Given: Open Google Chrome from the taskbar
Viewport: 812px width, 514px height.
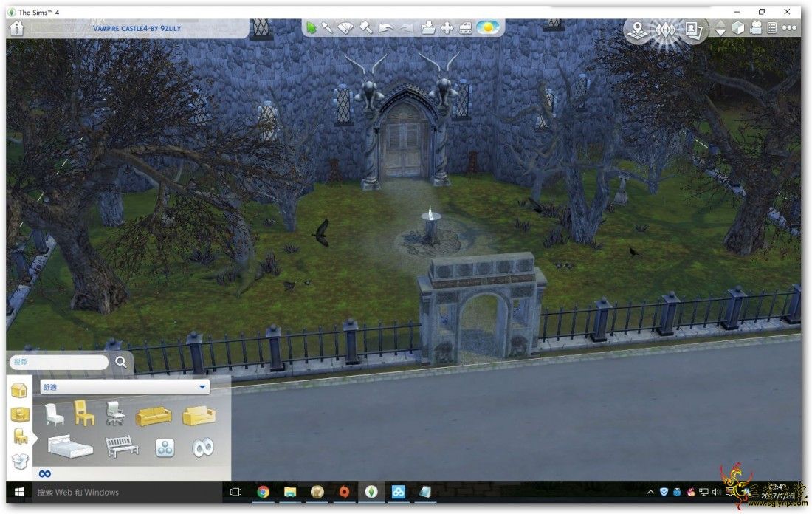Looking at the screenshot, I should [263, 493].
